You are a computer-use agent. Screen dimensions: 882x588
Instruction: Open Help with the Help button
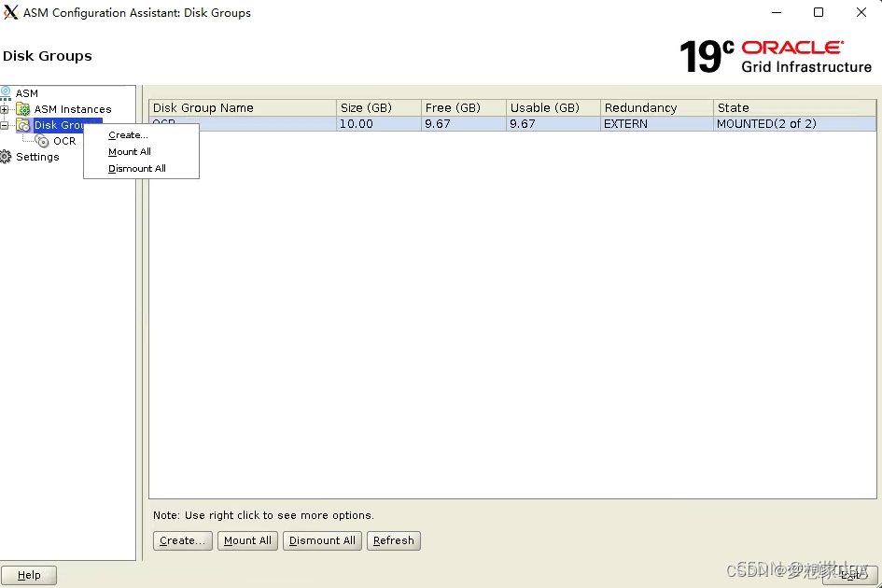tap(29, 575)
